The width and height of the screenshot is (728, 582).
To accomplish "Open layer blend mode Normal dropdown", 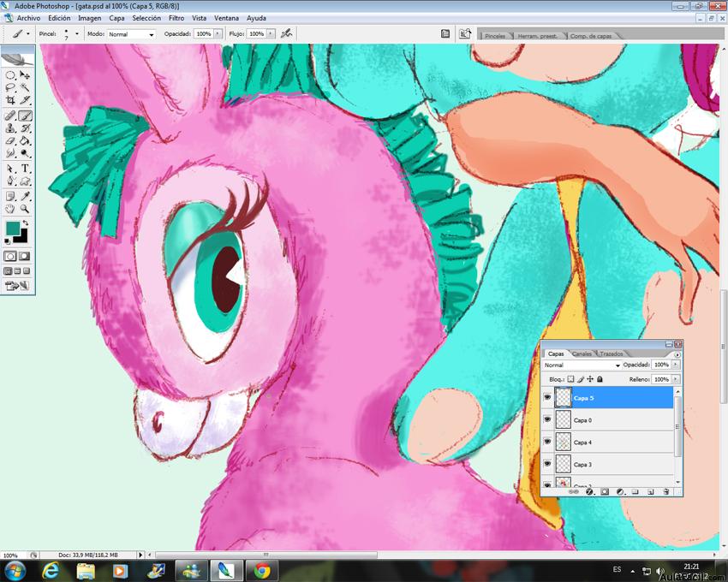I will pyautogui.click(x=582, y=365).
